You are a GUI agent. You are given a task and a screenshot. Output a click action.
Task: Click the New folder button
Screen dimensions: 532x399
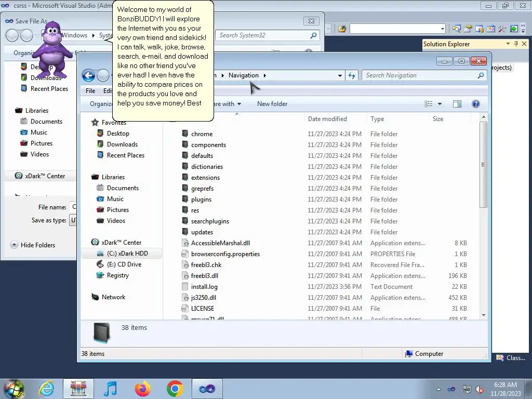pos(272,104)
